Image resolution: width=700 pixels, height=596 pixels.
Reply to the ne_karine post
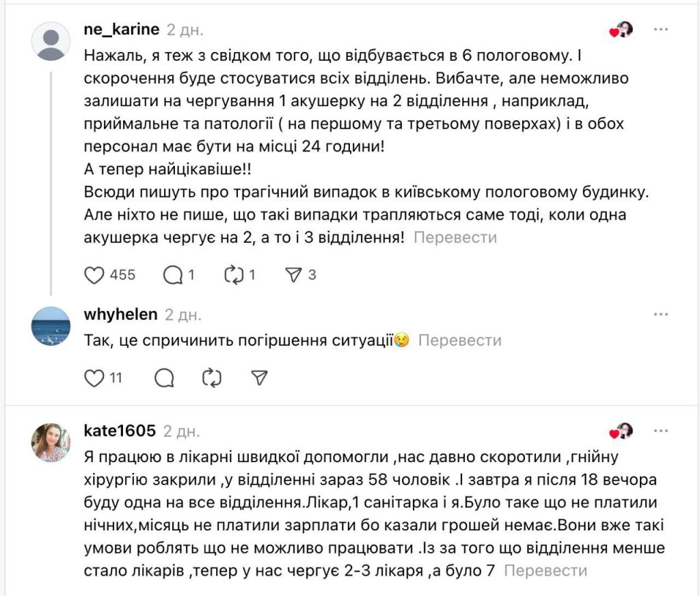coord(173,275)
